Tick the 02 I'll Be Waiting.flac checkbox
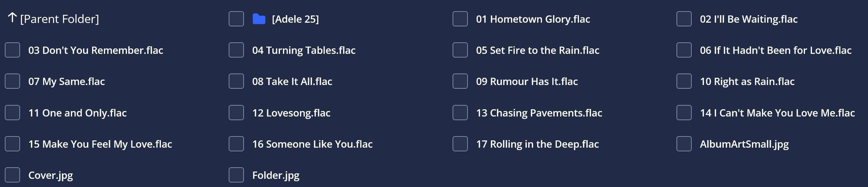This screenshot has width=868, height=187. (x=684, y=19)
